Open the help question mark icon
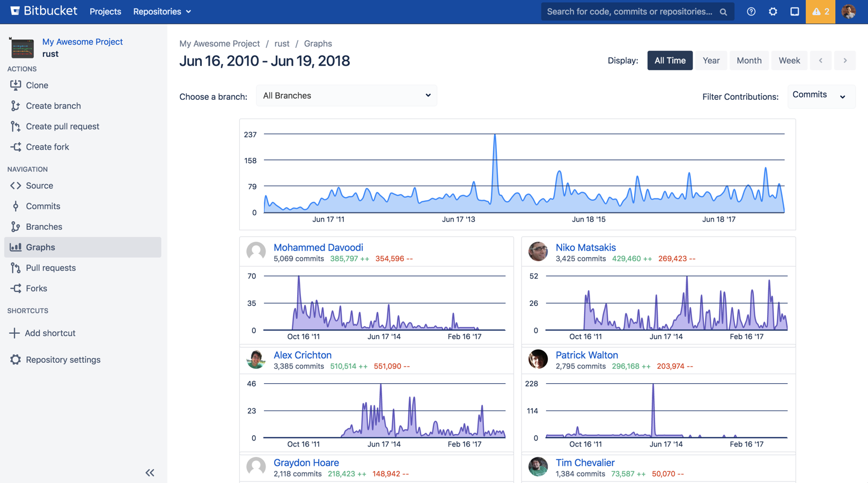 [x=751, y=12]
